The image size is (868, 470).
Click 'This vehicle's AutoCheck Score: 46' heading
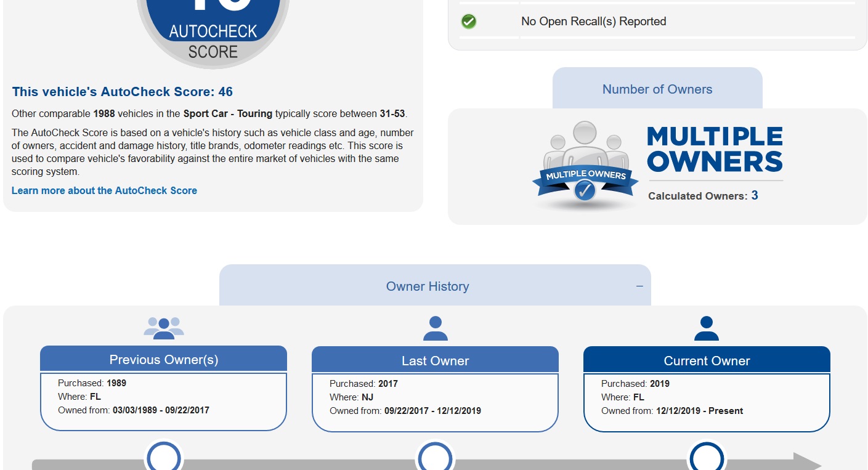pos(123,92)
